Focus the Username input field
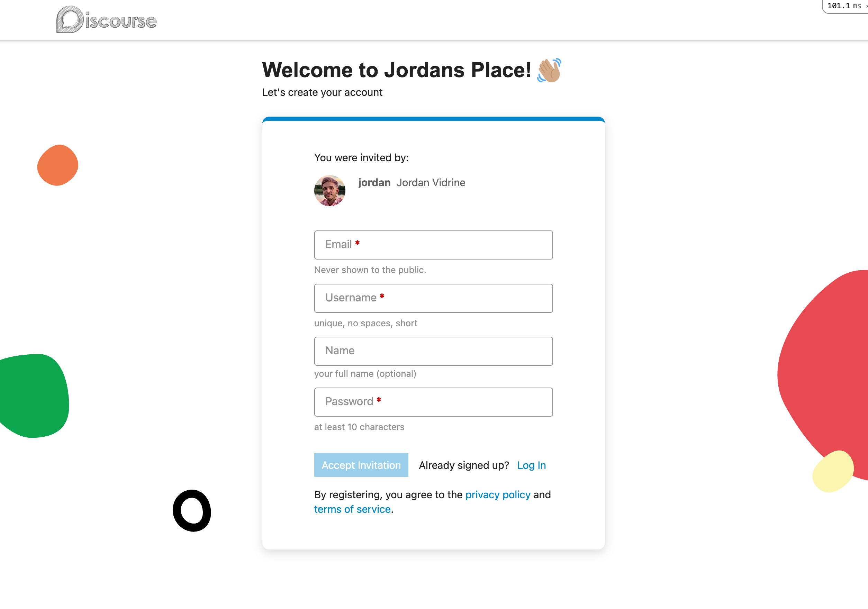 point(433,298)
